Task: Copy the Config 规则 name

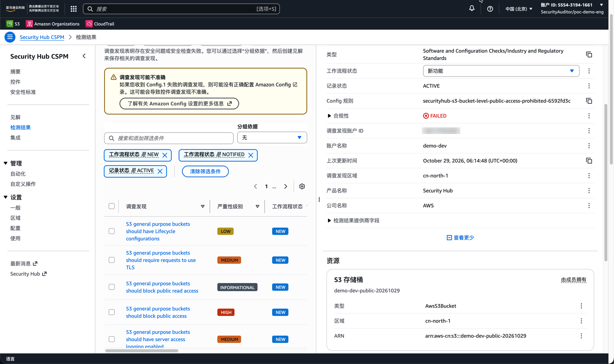Action: tap(589, 101)
